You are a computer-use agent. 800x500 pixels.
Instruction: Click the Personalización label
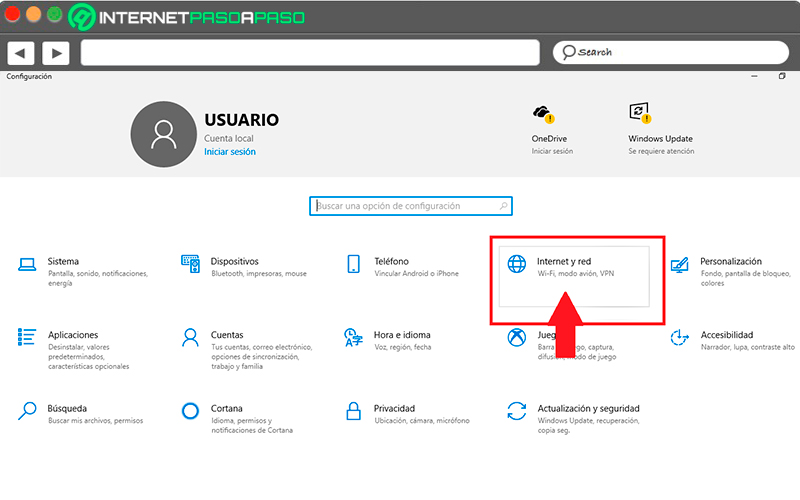pyautogui.click(x=731, y=261)
